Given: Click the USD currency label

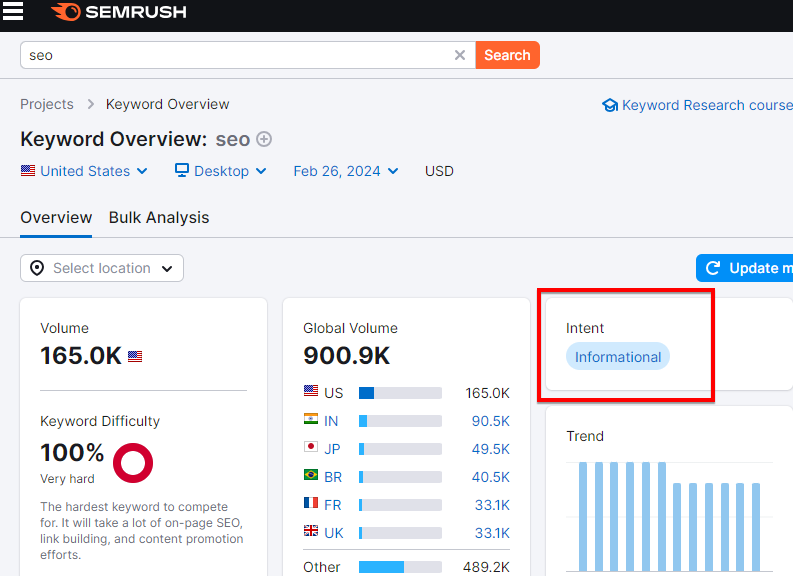Looking at the screenshot, I should tap(439, 171).
